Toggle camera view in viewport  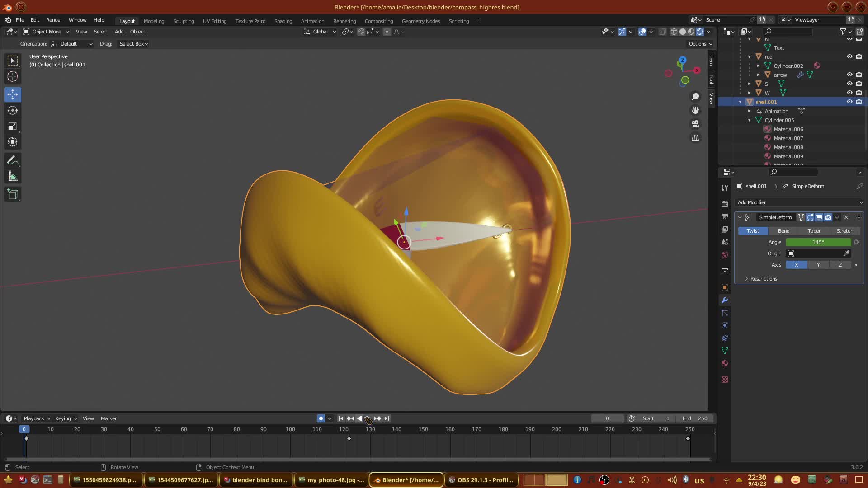695,124
